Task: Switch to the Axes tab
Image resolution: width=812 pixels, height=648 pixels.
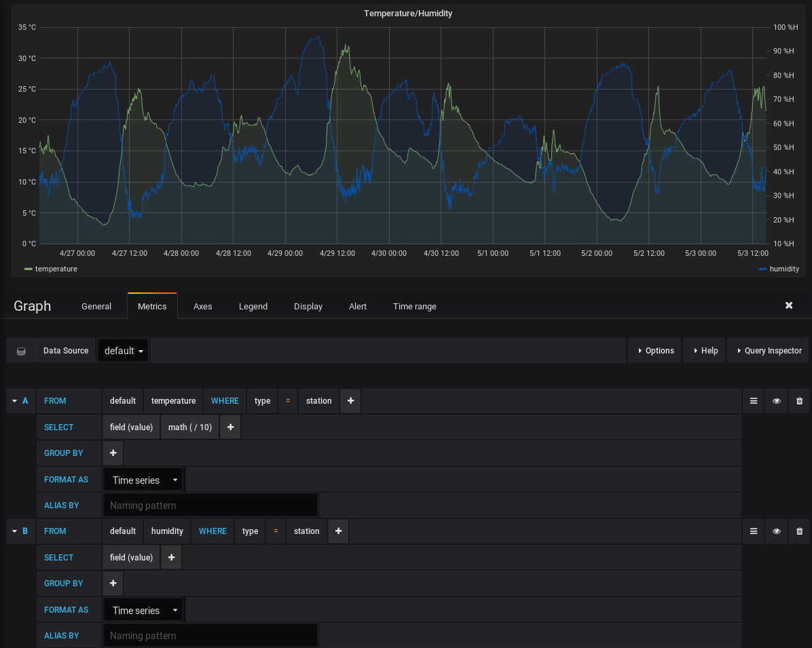Action: (202, 307)
